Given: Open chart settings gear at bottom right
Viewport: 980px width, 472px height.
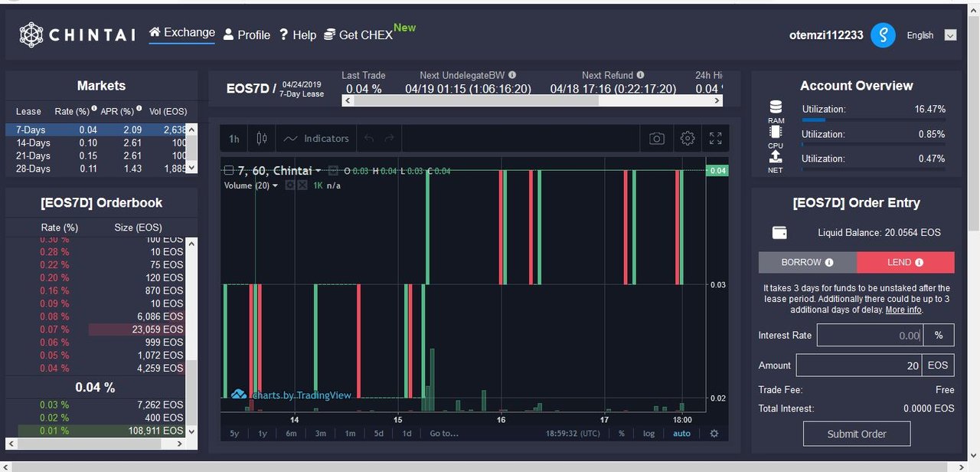Looking at the screenshot, I should tap(714, 434).
